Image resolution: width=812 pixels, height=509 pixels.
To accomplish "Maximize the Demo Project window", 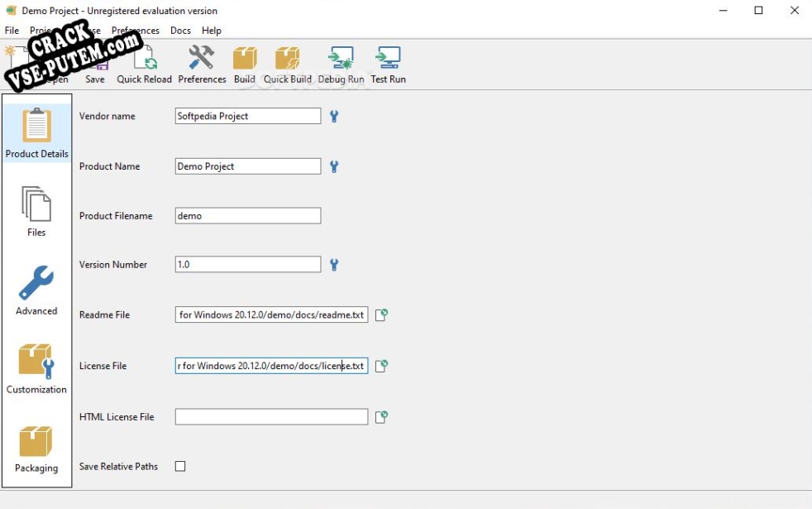I will tap(758, 11).
